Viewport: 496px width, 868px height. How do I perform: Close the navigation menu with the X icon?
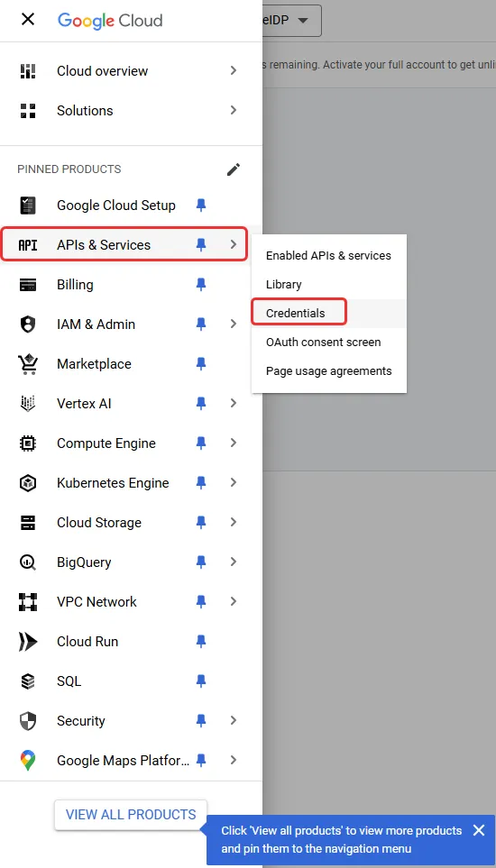(x=28, y=20)
